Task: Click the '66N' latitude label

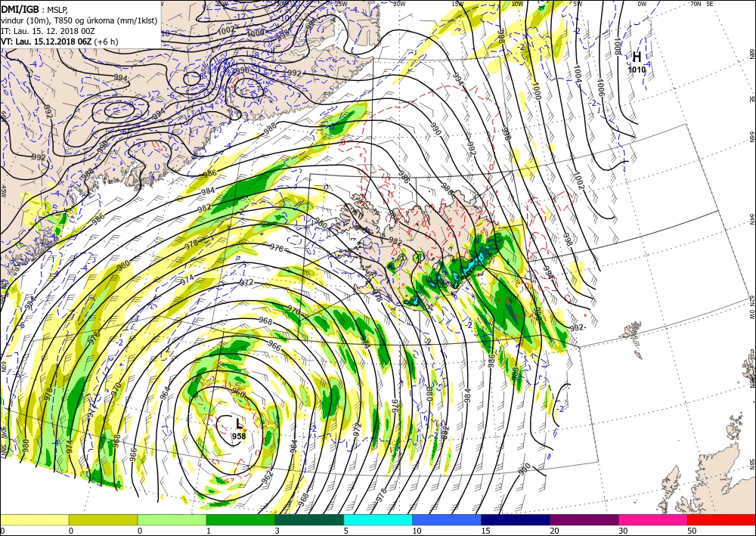Action: click(751, 138)
